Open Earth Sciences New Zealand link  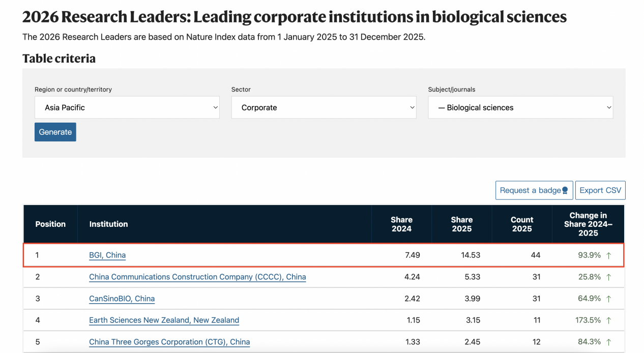coord(164,320)
